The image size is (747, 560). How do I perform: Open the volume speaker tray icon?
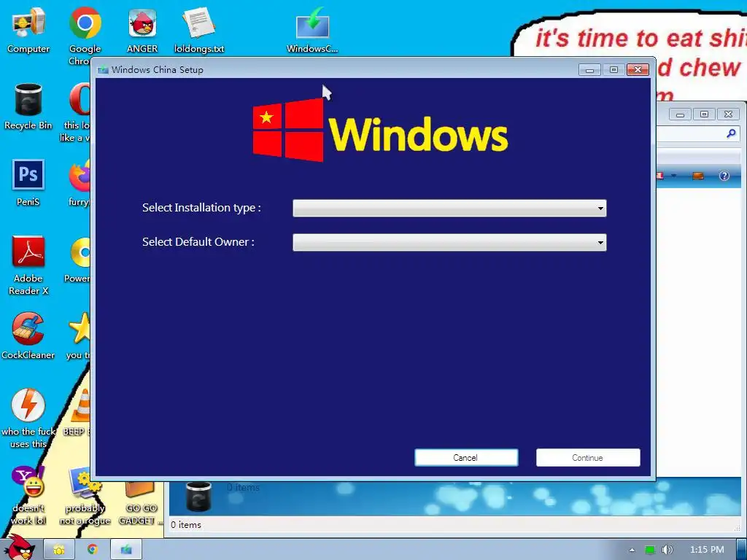pyautogui.click(x=667, y=550)
